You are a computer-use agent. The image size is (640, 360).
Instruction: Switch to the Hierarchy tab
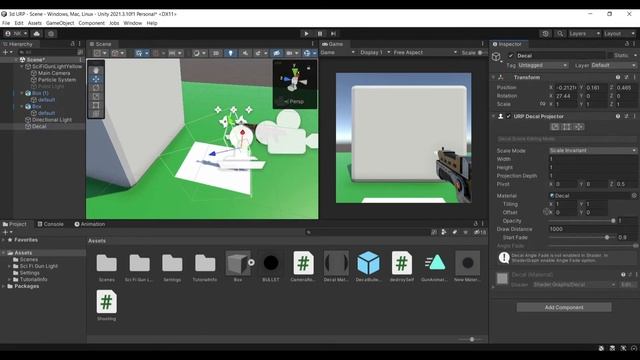(18, 44)
